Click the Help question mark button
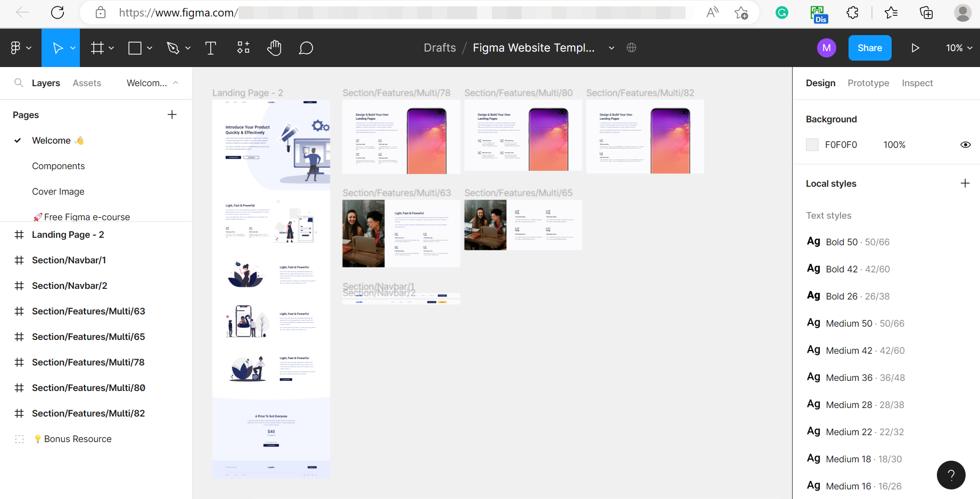 point(951,475)
